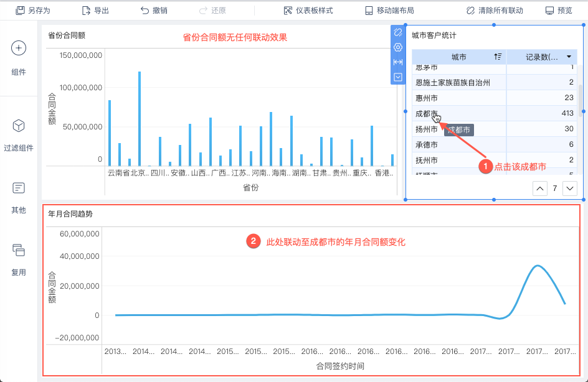
Task: Go to next table page with down chevron
Action: [569, 189]
